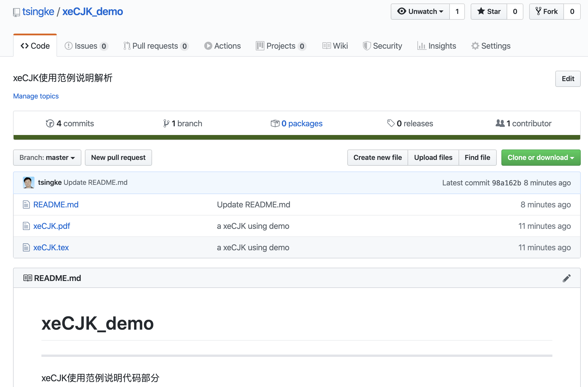The height and width of the screenshot is (387, 588).
Task: Click the contributors people icon
Action: (500, 123)
